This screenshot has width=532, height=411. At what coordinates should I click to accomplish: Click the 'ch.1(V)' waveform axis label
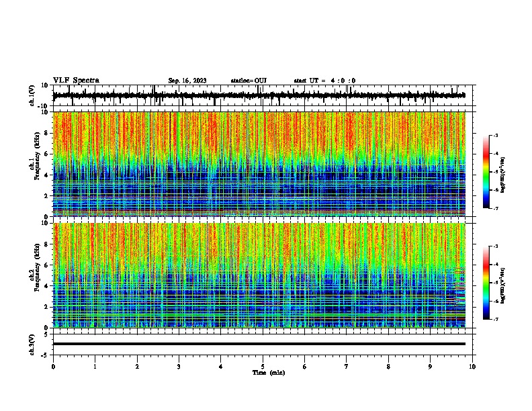coord(32,95)
